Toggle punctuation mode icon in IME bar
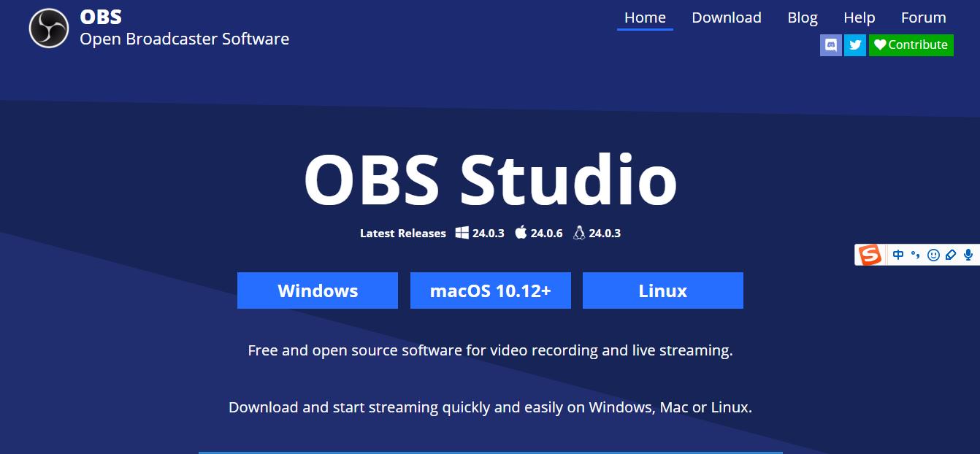Viewport: 980px width, 454px height. pos(915,255)
